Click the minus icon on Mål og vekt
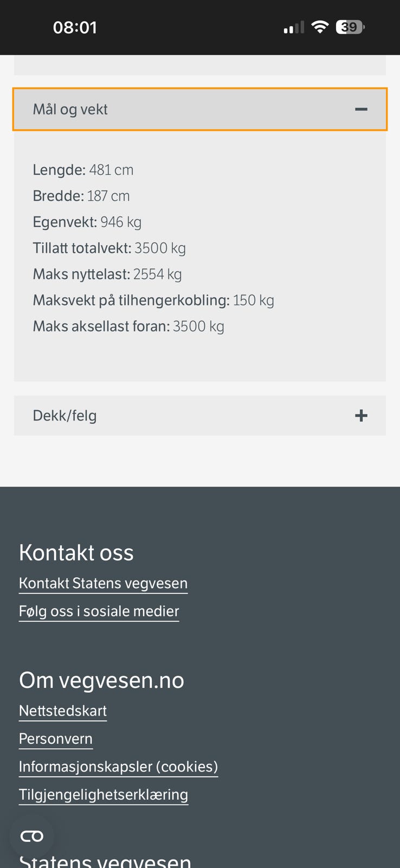400x868 pixels. pyautogui.click(x=361, y=109)
